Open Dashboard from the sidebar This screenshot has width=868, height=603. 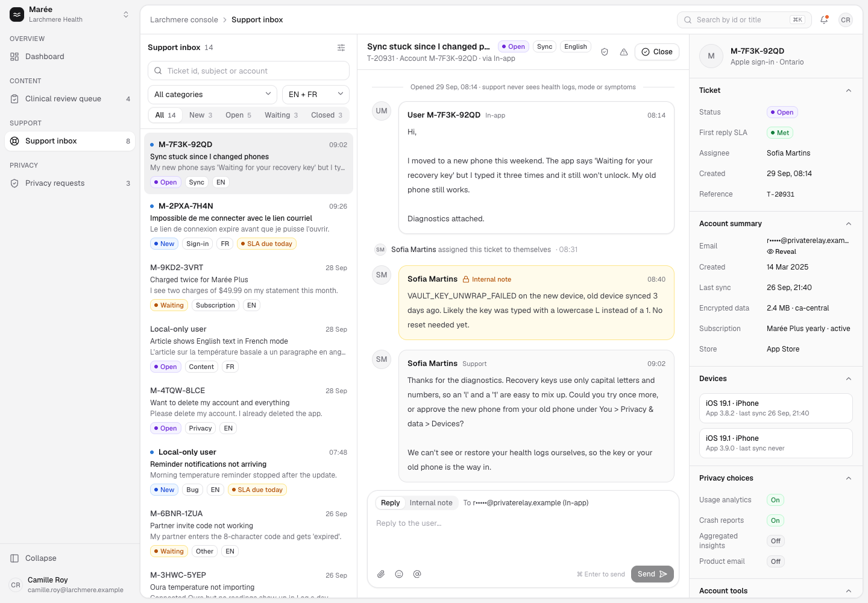point(70,57)
